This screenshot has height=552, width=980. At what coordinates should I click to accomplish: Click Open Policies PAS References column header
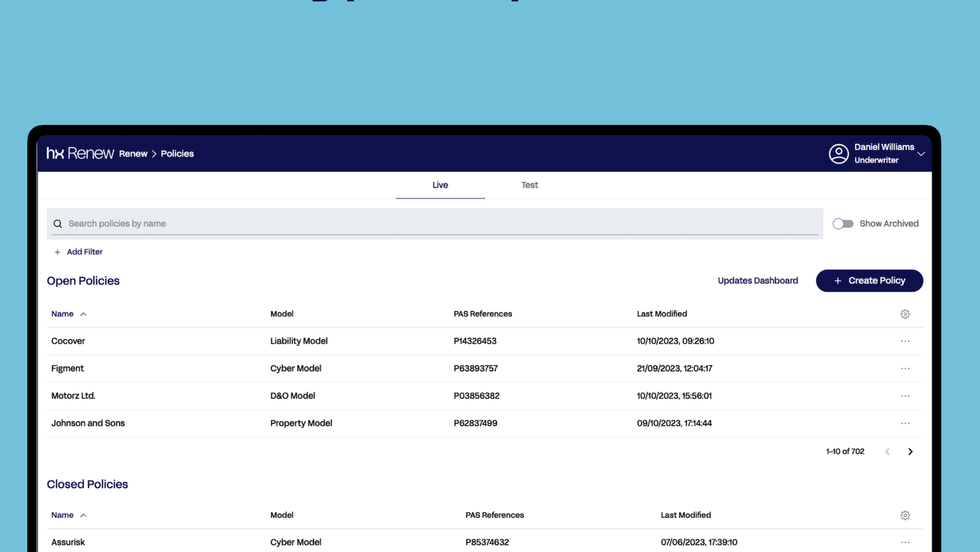483,314
